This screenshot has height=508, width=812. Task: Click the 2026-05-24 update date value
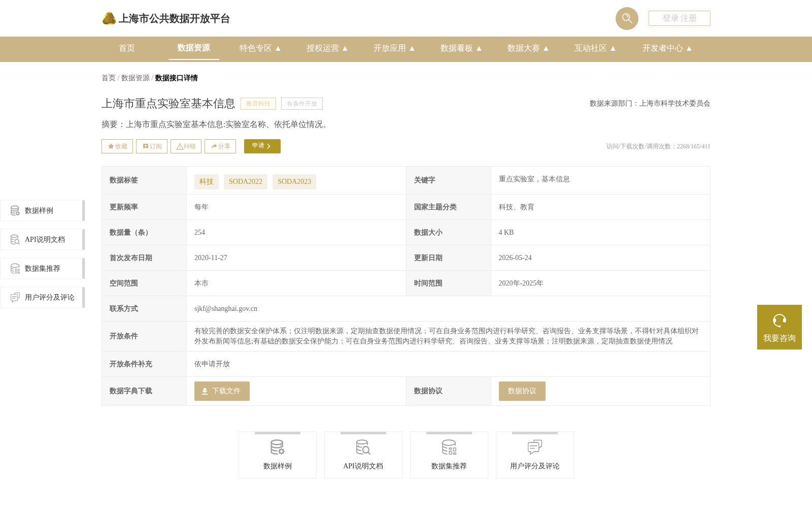pyautogui.click(x=515, y=258)
